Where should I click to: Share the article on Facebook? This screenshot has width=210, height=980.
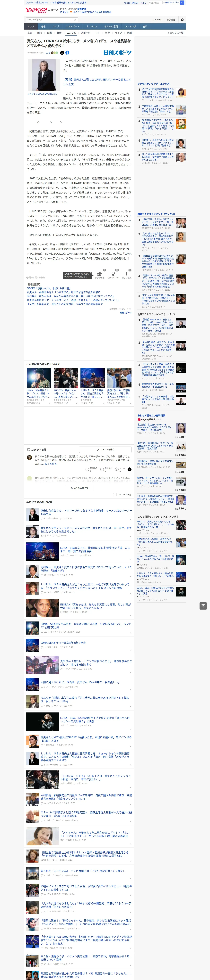tap(67, 53)
